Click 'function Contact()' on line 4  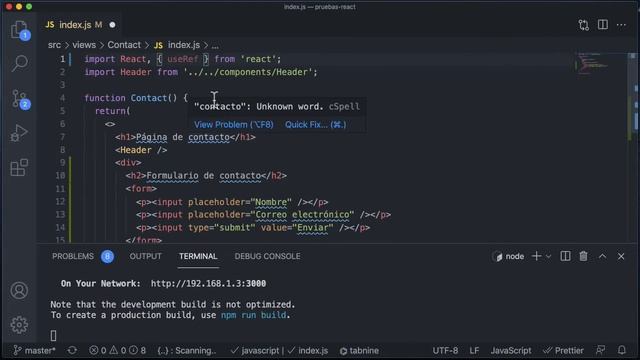coord(131,98)
